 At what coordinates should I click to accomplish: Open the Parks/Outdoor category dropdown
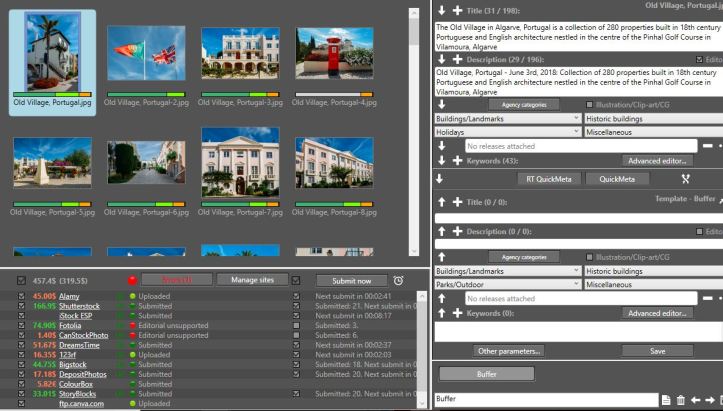coord(507,284)
